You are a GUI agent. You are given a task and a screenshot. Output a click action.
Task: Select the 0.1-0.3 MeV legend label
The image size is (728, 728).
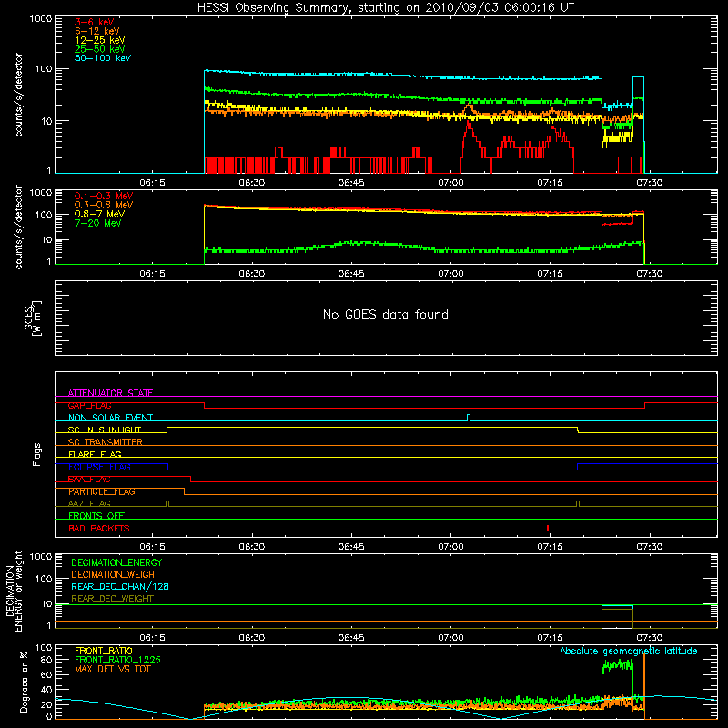[104, 196]
